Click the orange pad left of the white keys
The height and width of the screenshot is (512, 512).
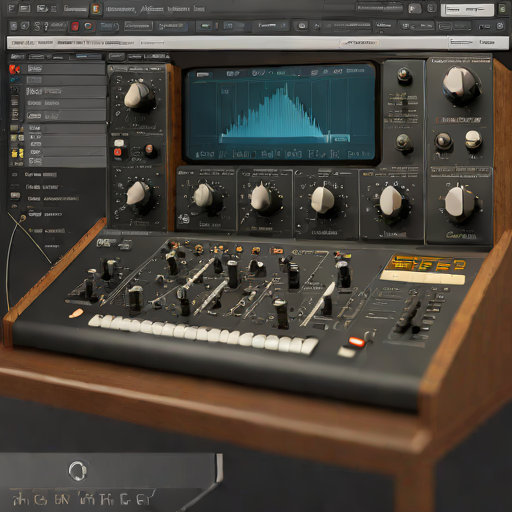(76, 313)
